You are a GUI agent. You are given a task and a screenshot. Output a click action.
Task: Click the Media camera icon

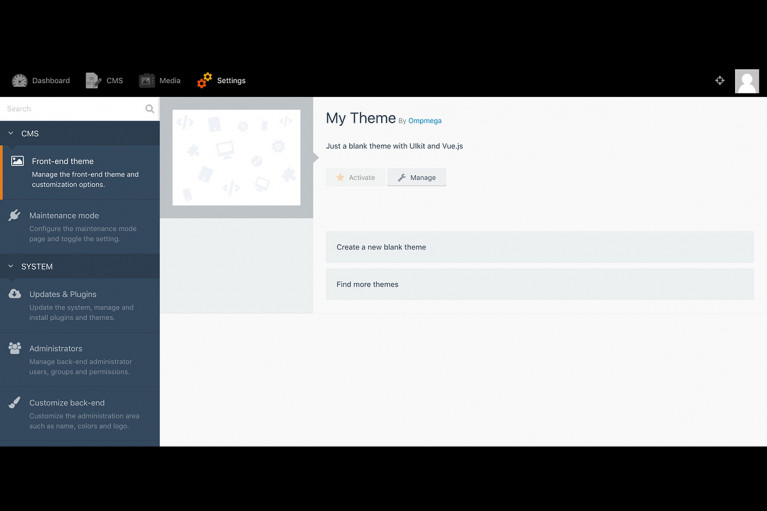tap(147, 81)
